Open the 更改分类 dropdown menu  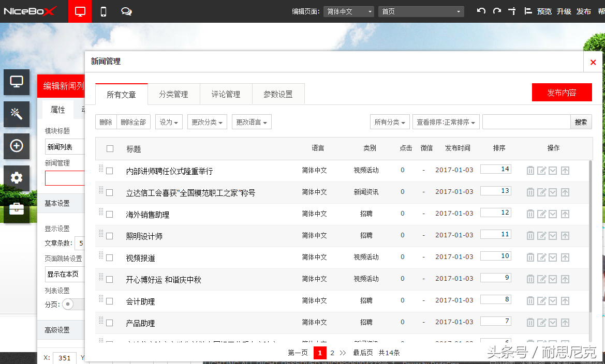(207, 122)
